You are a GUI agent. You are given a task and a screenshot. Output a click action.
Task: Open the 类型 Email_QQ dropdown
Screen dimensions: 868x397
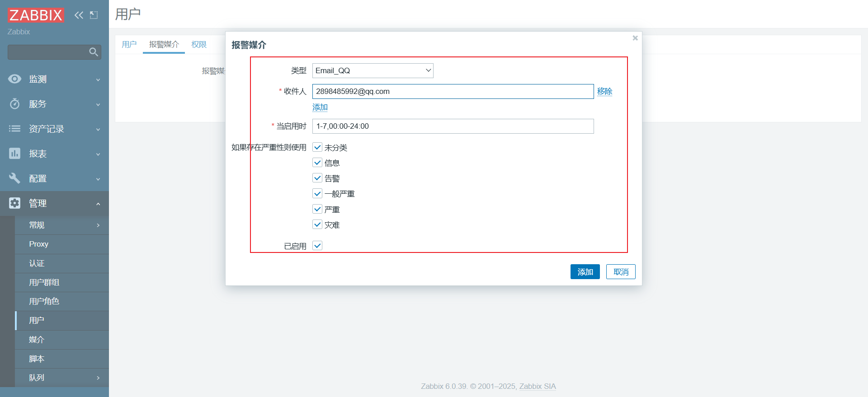[x=373, y=70]
